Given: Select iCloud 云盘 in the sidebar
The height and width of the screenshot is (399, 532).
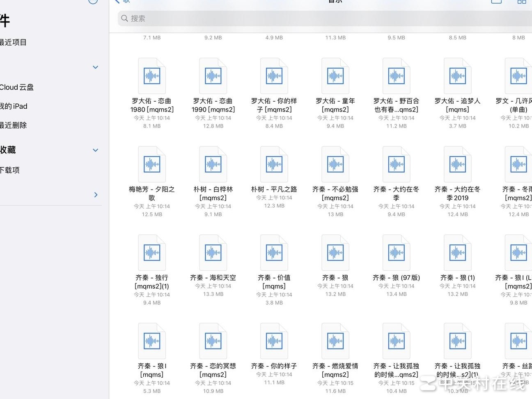Looking at the screenshot, I should click(x=17, y=87).
